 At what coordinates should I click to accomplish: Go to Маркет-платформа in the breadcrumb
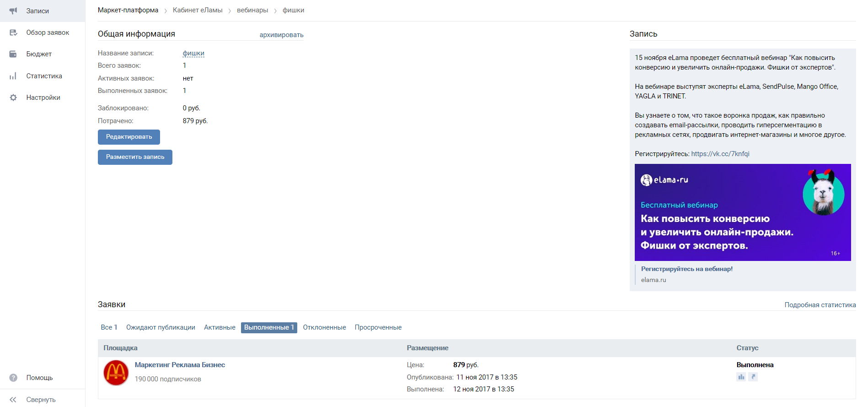point(128,10)
